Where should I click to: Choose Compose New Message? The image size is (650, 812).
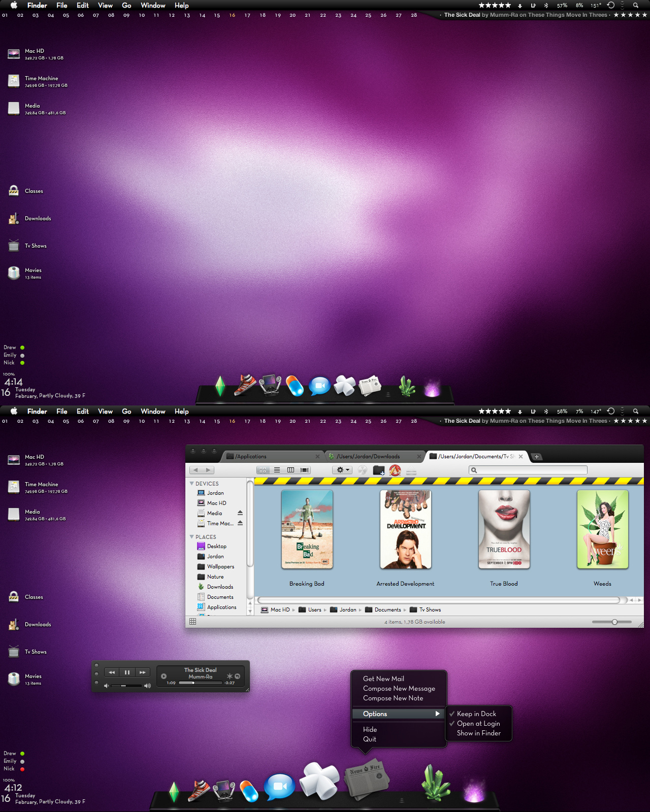click(399, 688)
